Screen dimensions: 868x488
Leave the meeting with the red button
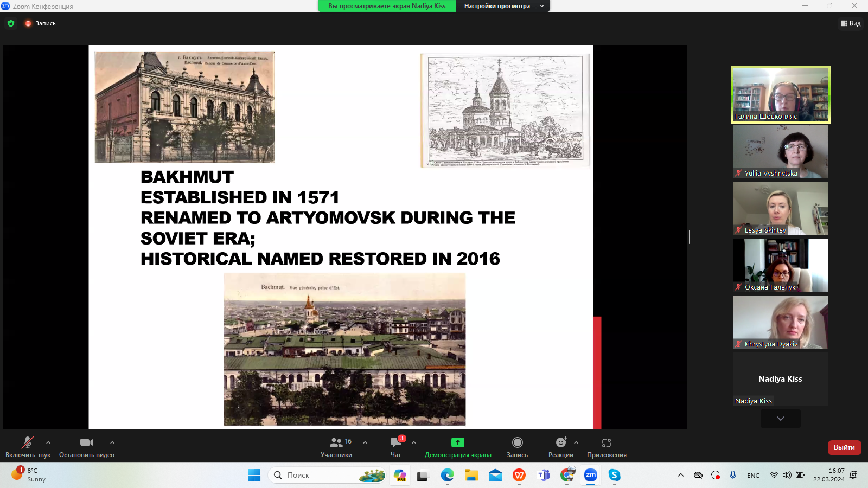[x=844, y=447]
